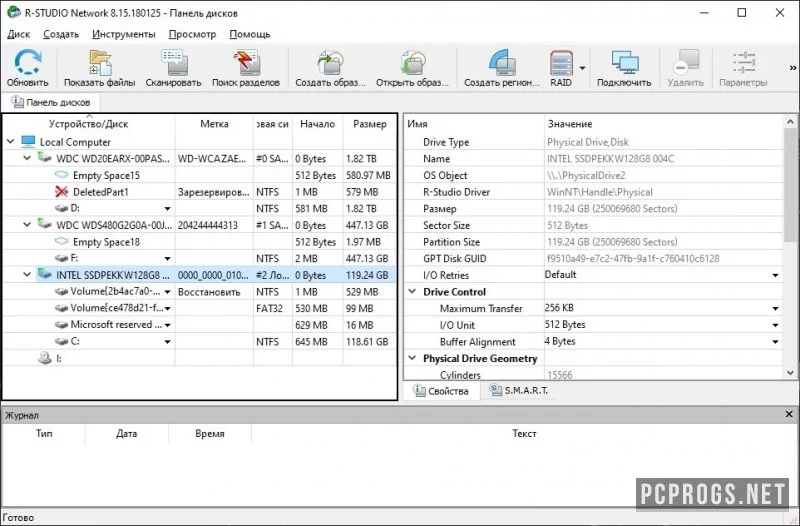Select the GPT Disk GUID value
800x526 pixels.
(633, 259)
